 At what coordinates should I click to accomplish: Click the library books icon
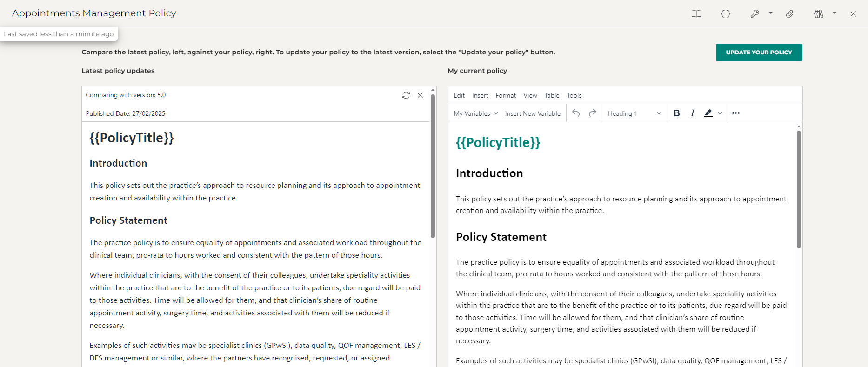coord(819,14)
